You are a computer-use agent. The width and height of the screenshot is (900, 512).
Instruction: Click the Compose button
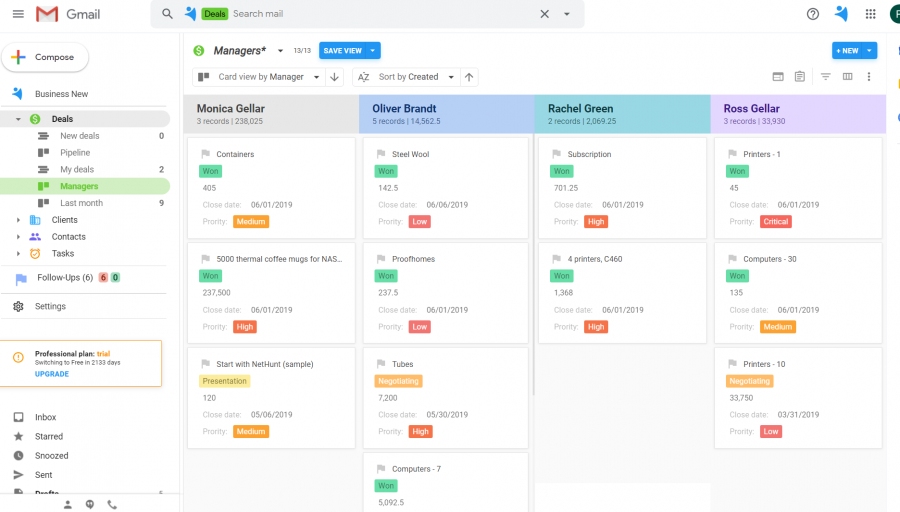tap(45, 57)
